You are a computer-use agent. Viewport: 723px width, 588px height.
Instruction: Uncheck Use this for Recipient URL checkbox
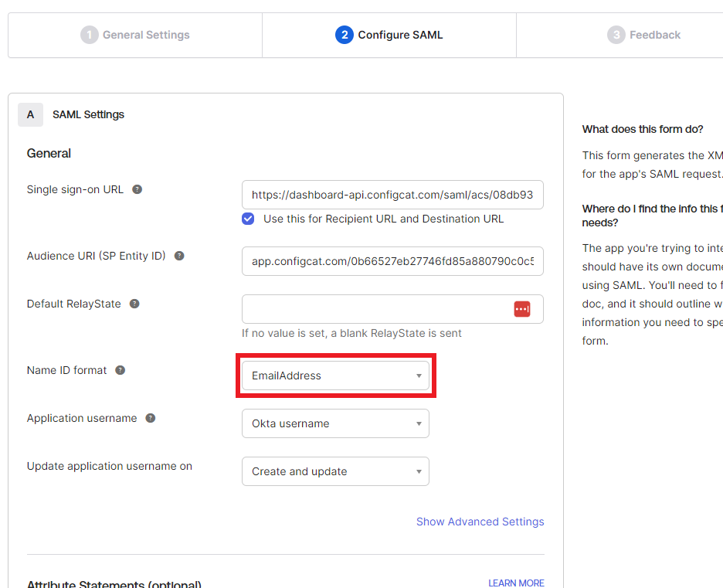pos(248,219)
